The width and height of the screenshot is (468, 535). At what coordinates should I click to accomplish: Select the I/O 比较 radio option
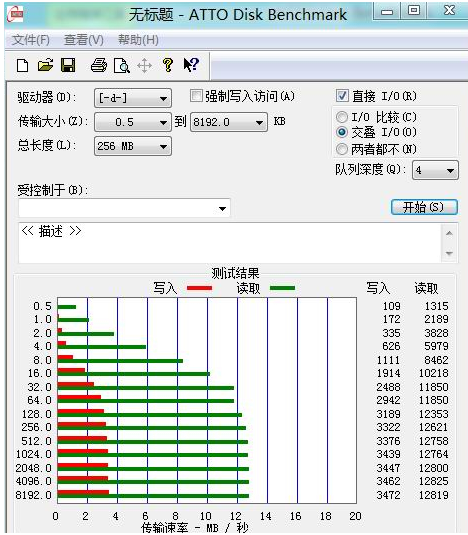tap(342, 117)
